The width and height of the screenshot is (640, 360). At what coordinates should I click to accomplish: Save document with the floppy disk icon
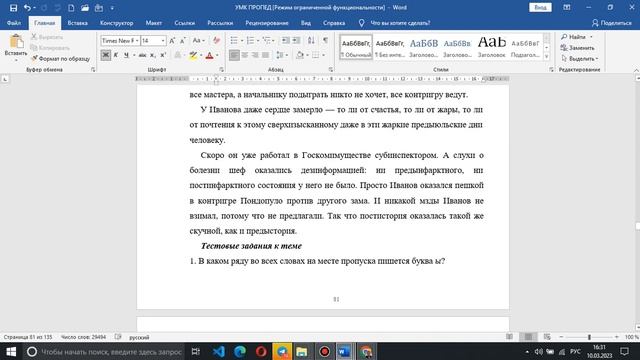13,8
